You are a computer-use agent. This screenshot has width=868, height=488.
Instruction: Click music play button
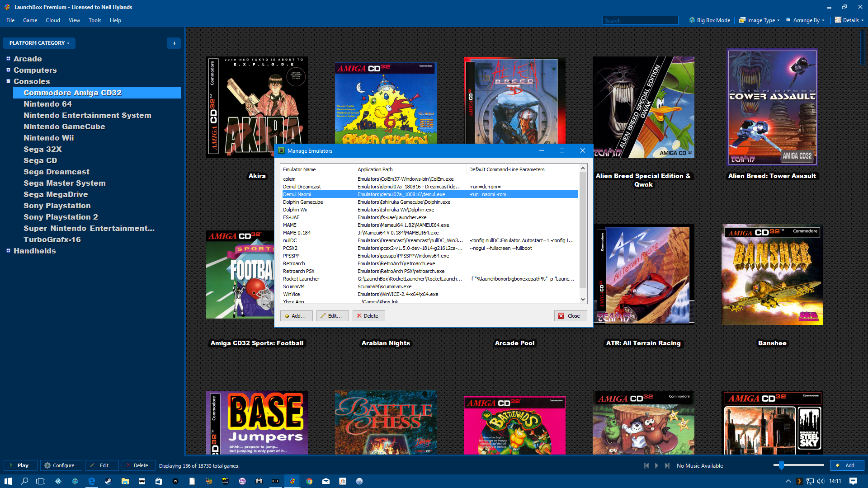coord(656,465)
